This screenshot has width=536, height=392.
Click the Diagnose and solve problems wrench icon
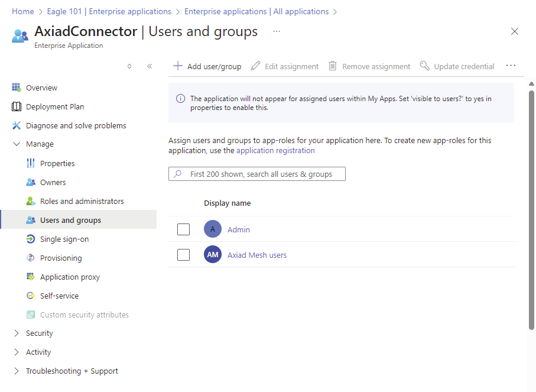(x=16, y=125)
